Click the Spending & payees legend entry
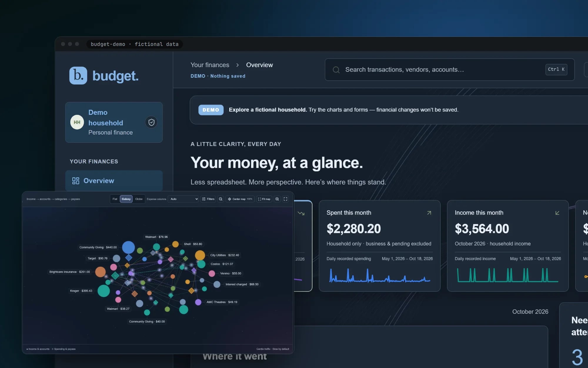The image size is (588, 368). (x=64, y=349)
